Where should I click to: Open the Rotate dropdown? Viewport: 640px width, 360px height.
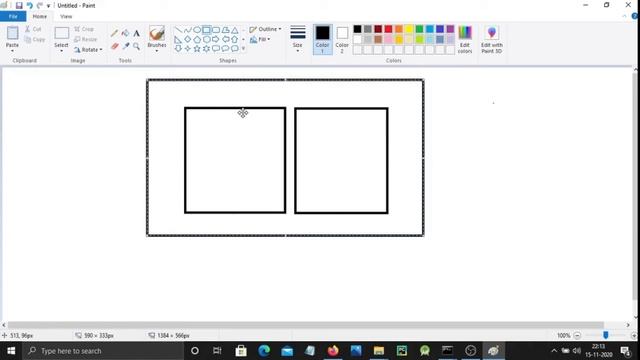click(88, 50)
